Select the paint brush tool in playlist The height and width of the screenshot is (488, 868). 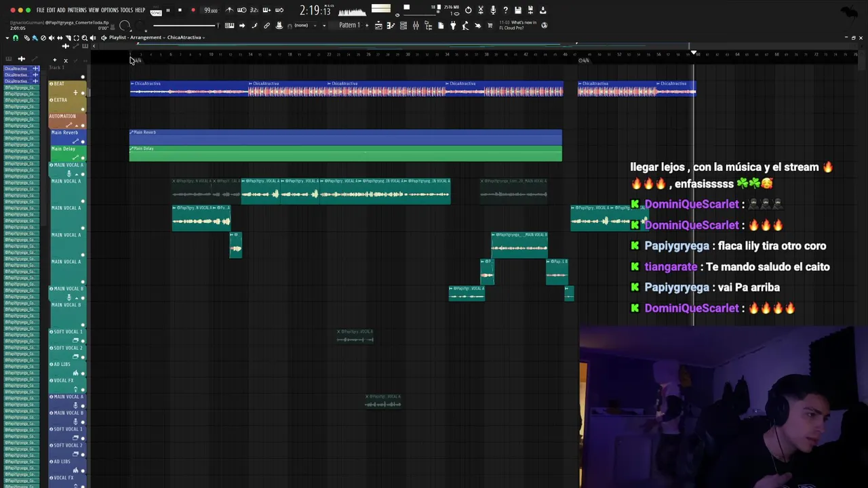click(35, 38)
